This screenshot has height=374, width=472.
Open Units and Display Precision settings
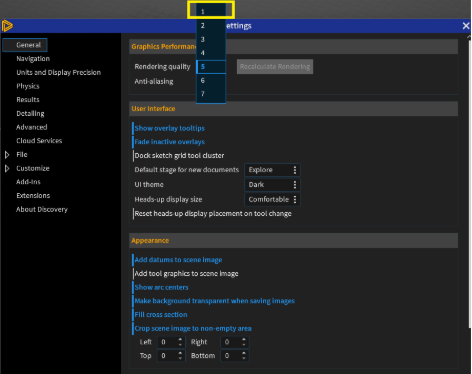59,72
